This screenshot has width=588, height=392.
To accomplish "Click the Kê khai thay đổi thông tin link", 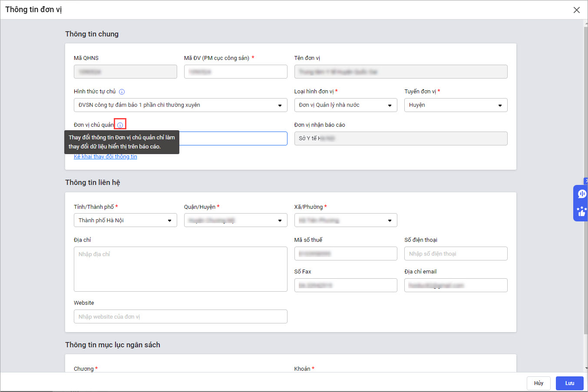I will tap(106, 157).
